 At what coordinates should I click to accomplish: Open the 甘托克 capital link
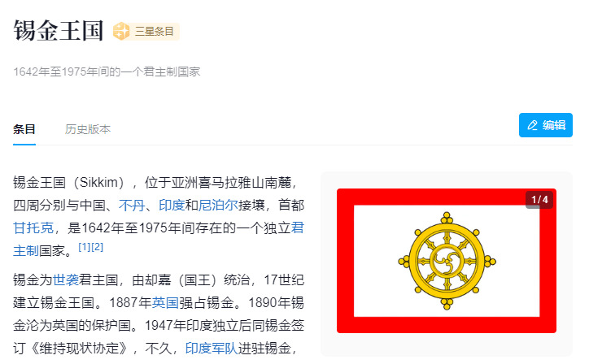click(33, 227)
